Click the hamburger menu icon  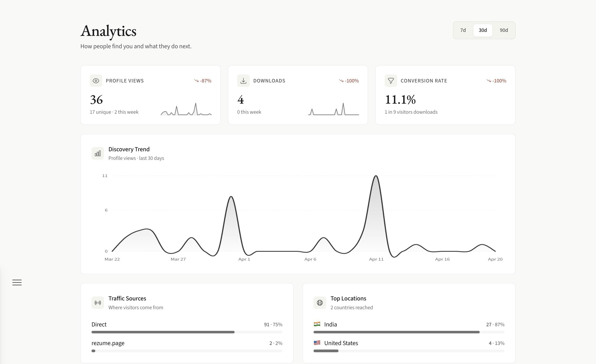17,282
